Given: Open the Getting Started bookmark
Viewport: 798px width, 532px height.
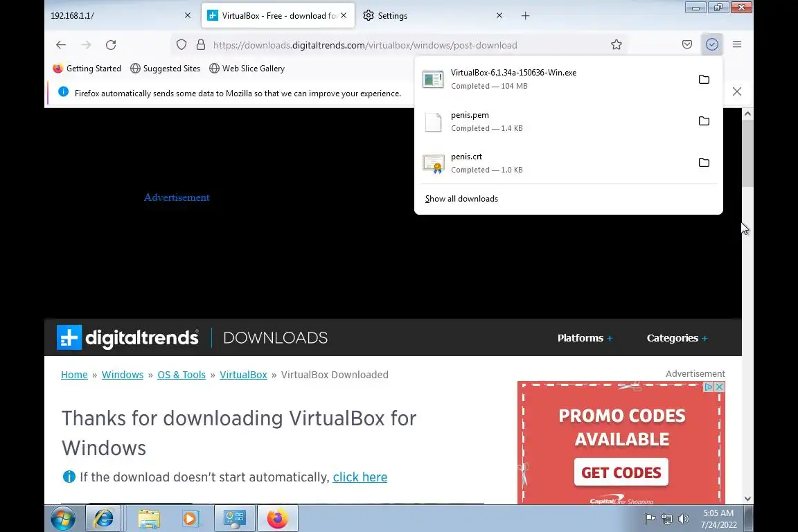Looking at the screenshot, I should tap(87, 68).
